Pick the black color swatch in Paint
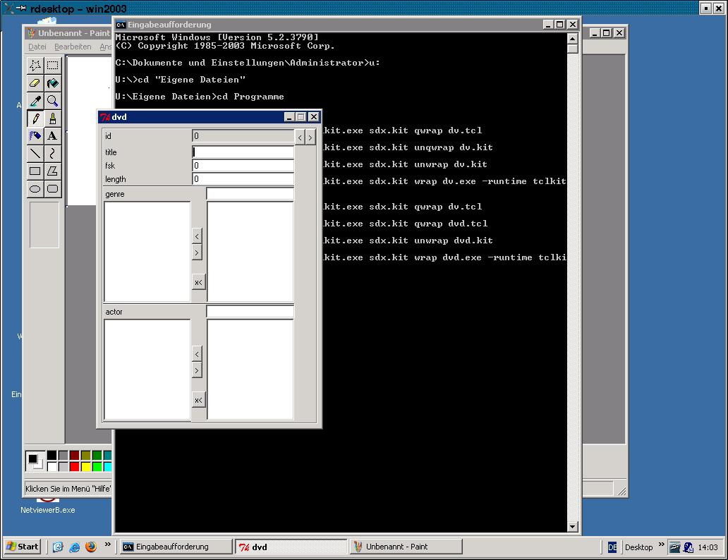The width and height of the screenshot is (728, 560). 51,455
